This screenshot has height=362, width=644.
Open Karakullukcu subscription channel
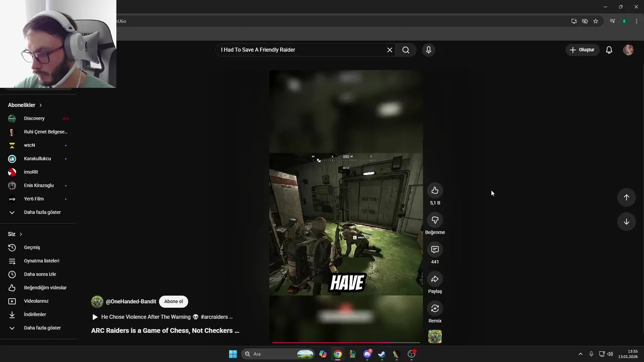click(39, 159)
